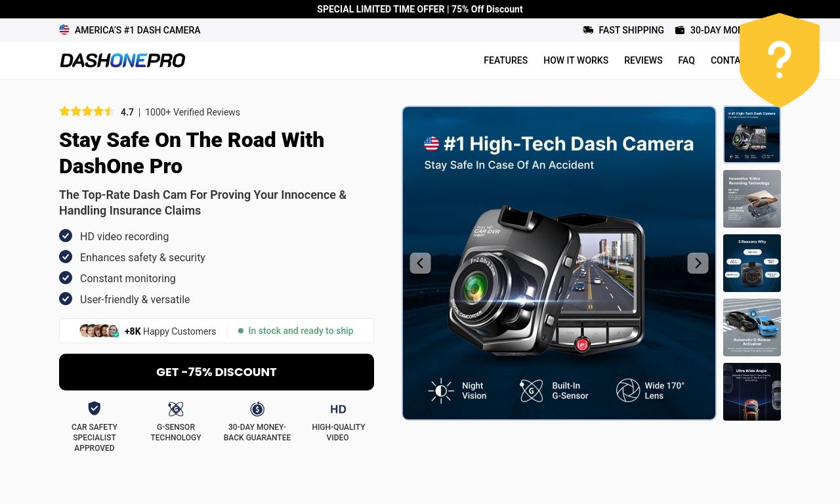The width and height of the screenshot is (840, 504).
Task: Click the fast shipping truck icon
Action: tap(588, 30)
